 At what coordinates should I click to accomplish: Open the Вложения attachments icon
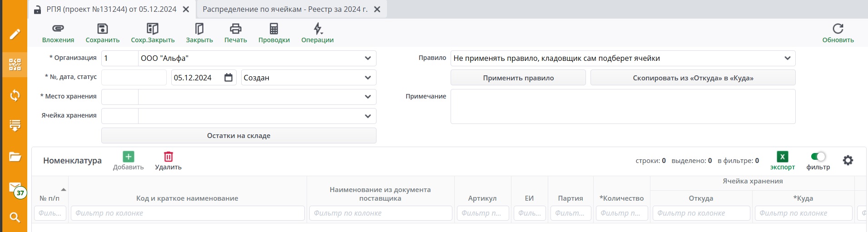tap(58, 29)
